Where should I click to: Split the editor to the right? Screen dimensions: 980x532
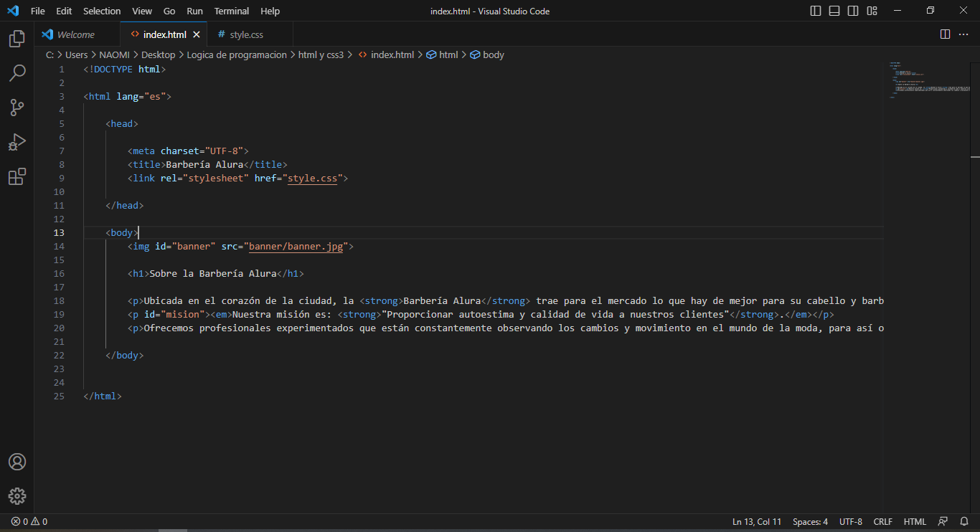(946, 34)
